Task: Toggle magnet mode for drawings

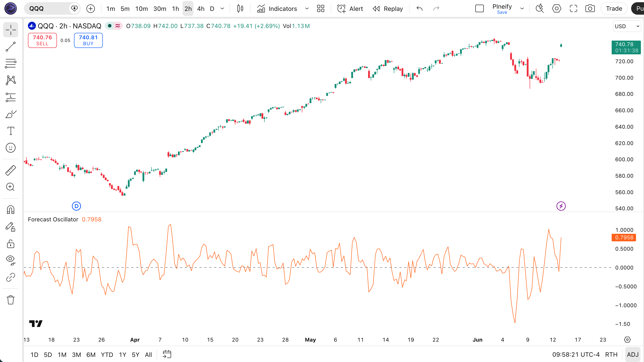Action: (x=11, y=210)
